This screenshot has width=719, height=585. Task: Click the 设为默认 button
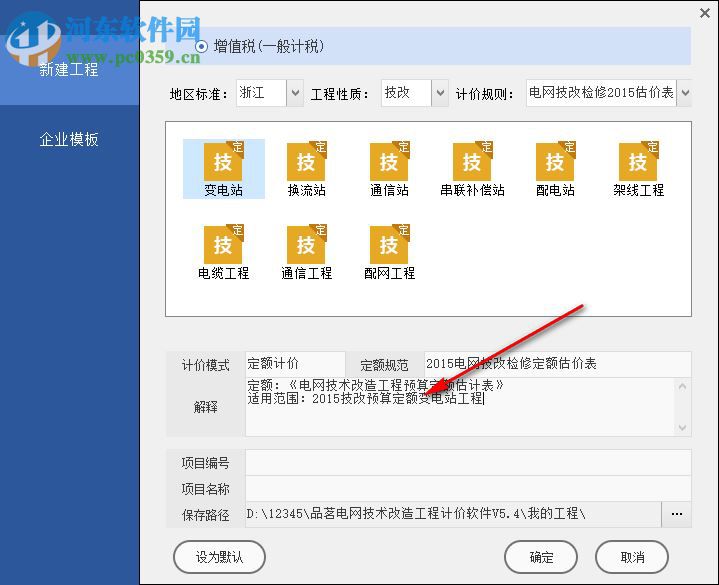tap(219, 557)
